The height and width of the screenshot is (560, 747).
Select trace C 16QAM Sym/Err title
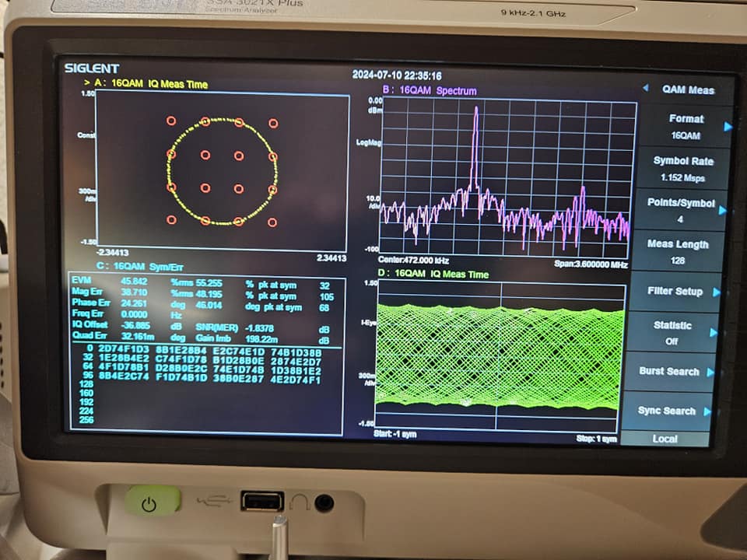[x=139, y=266]
